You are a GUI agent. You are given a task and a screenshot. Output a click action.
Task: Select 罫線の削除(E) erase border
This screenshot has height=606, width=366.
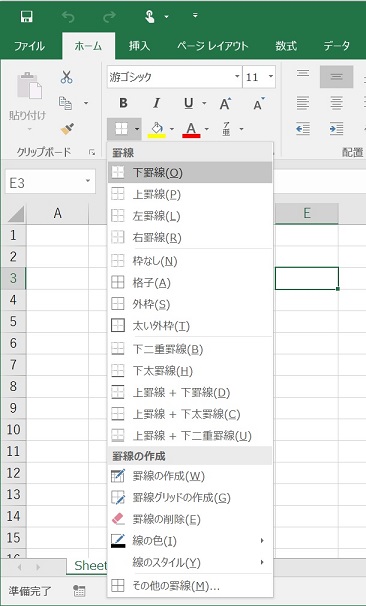190,519
